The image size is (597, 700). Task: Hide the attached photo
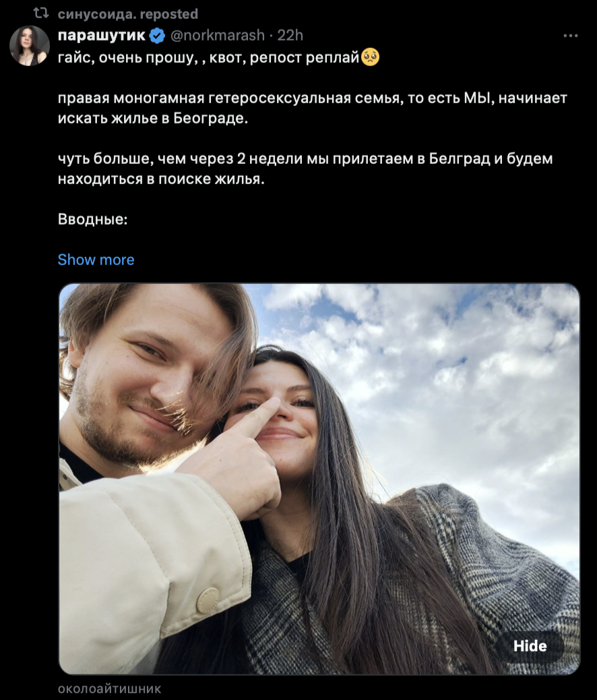530,646
